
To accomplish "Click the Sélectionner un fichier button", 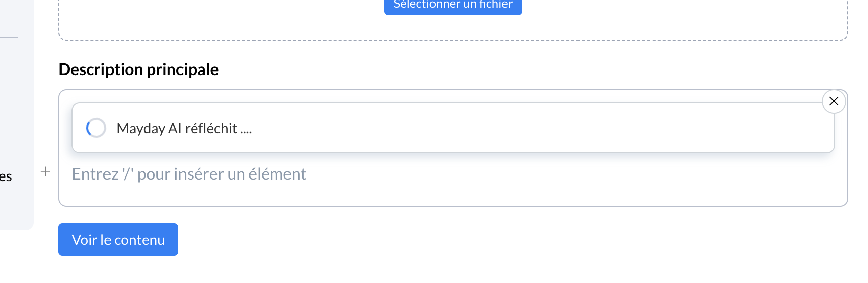I will (453, 5).
